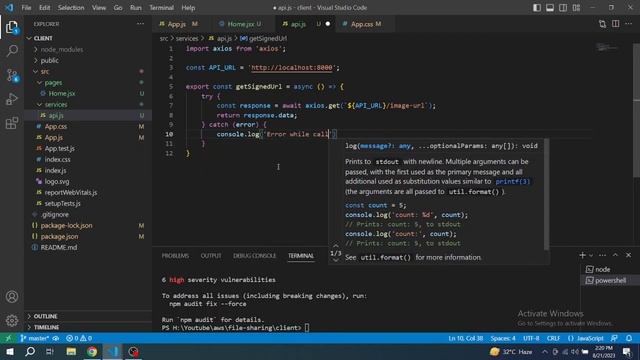This screenshot has height=360, width=640.
Task: Click getSignedUrl in the breadcrumb
Action: [267, 38]
